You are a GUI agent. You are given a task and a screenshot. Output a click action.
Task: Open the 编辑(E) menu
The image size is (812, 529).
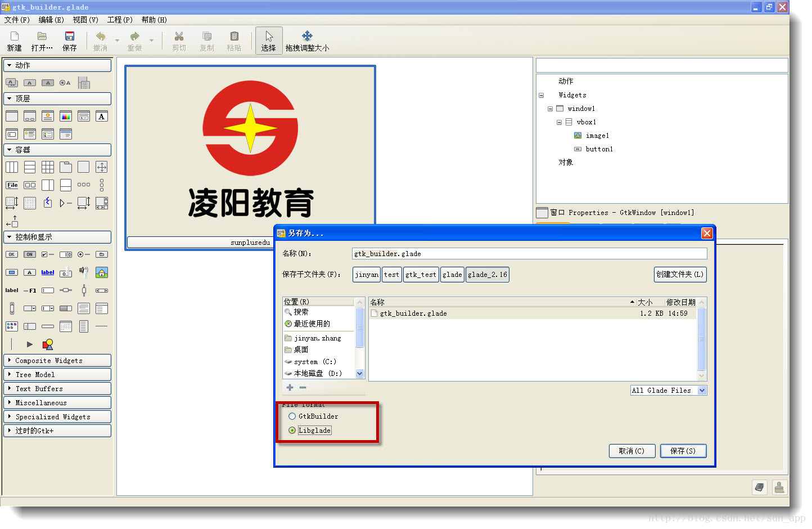pyautogui.click(x=51, y=20)
